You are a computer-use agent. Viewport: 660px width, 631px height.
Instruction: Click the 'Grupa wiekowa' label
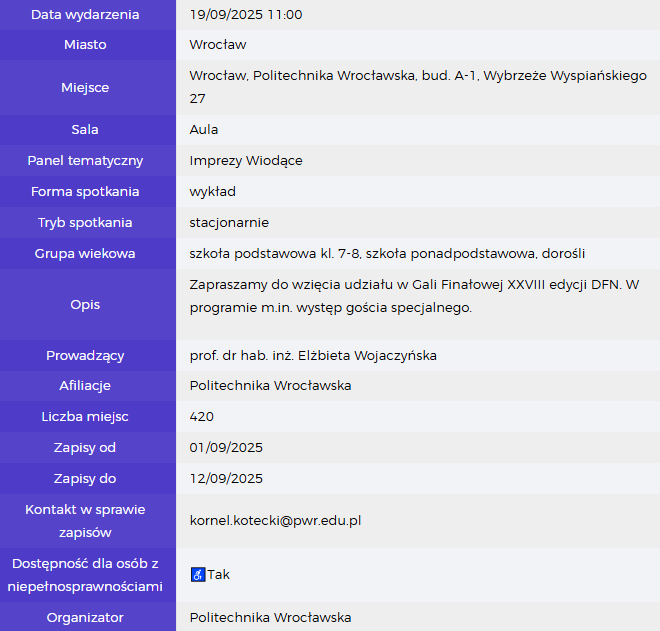pos(85,253)
